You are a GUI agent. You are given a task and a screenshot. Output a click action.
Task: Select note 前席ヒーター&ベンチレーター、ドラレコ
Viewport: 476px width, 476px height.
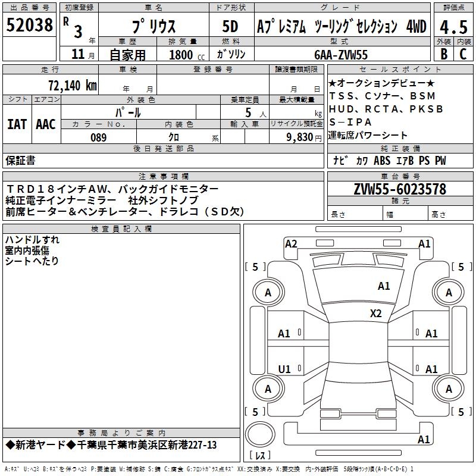[124, 212]
